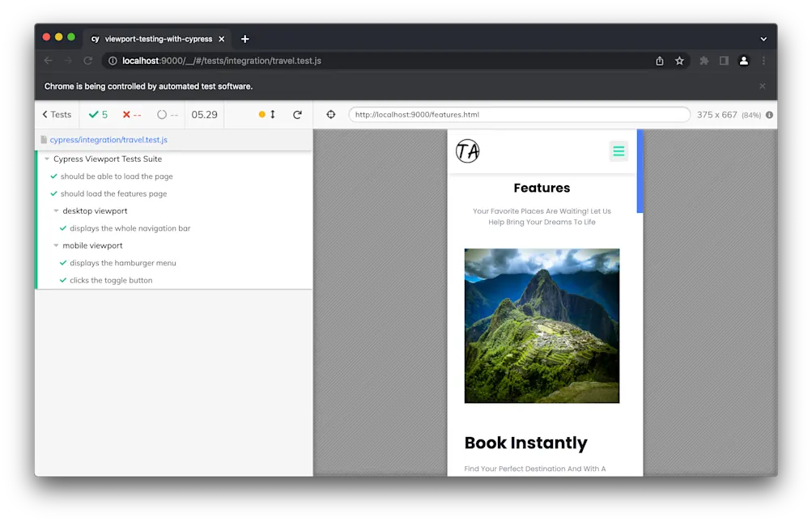
Task: Click the Features heading
Action: coord(542,188)
